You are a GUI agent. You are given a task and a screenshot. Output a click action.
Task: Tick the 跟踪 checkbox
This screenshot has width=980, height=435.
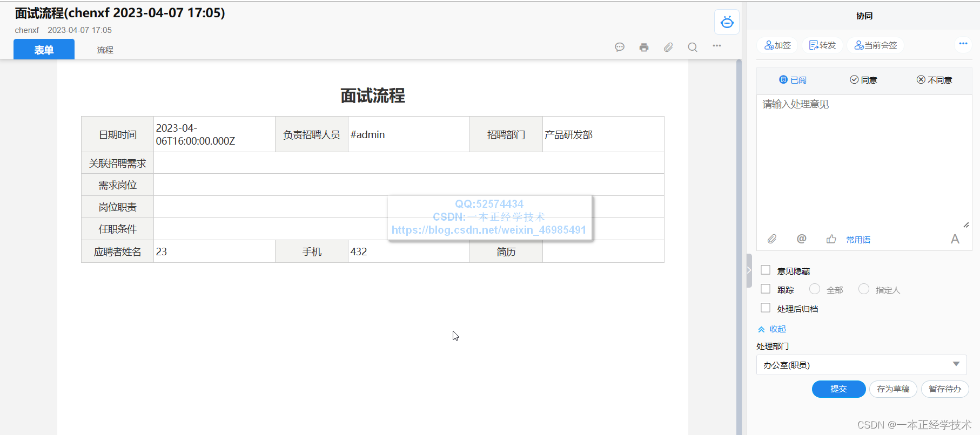coord(766,289)
